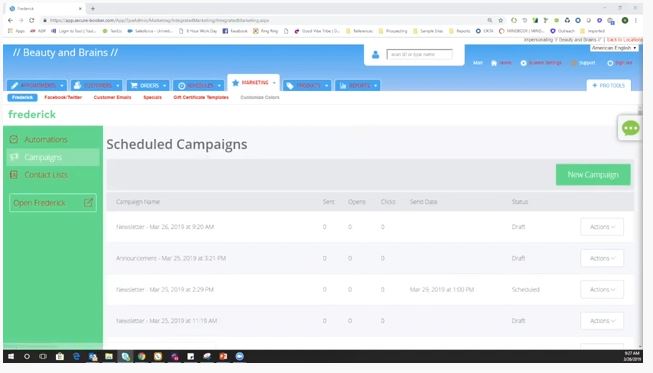This screenshot has height=373, width=653.
Task: Click the Appointments pencil icon
Action: [x=15, y=85]
